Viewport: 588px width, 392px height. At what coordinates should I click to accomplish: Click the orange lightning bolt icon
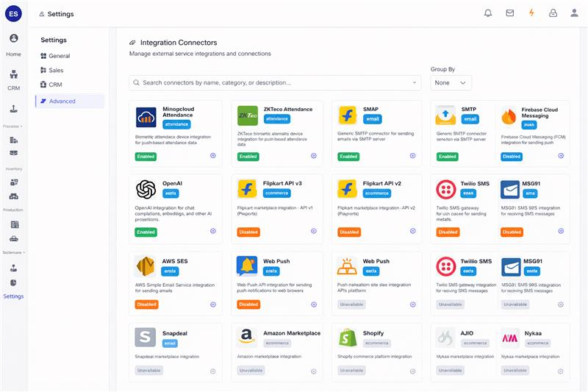[531, 13]
